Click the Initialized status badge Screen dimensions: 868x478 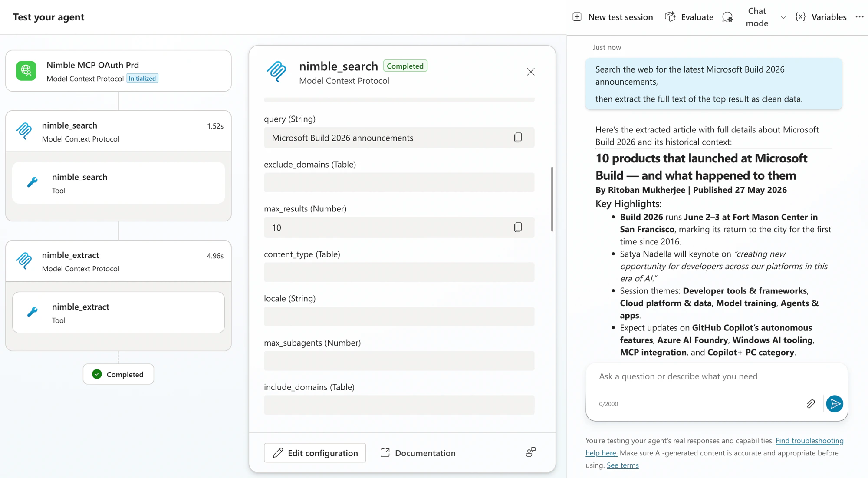tap(142, 79)
